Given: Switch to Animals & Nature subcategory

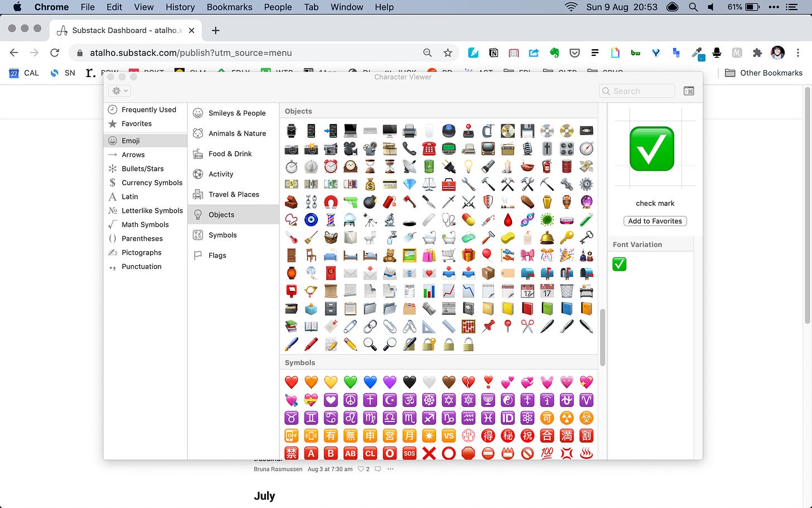Looking at the screenshot, I should pyautogui.click(x=233, y=133).
